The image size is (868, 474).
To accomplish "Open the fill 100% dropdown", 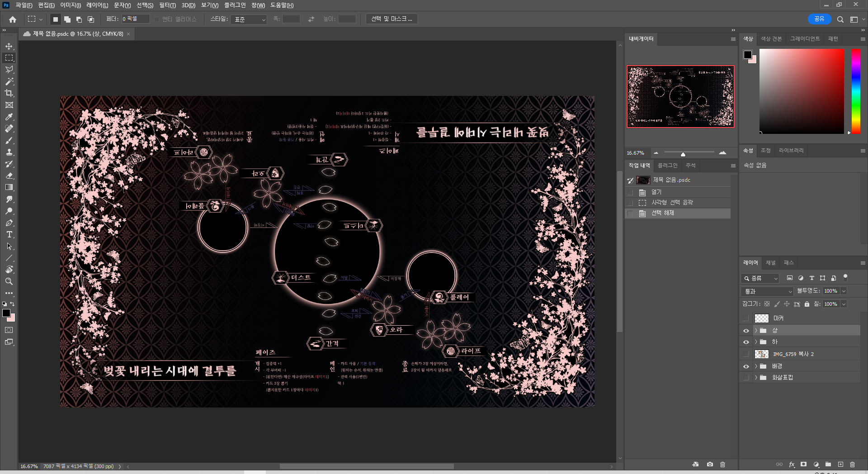I will pos(844,304).
